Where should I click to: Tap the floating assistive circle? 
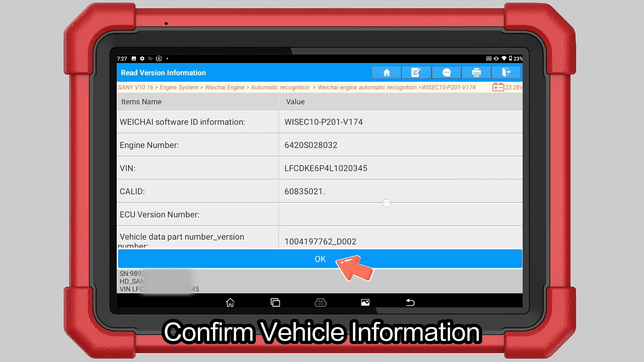point(386,203)
